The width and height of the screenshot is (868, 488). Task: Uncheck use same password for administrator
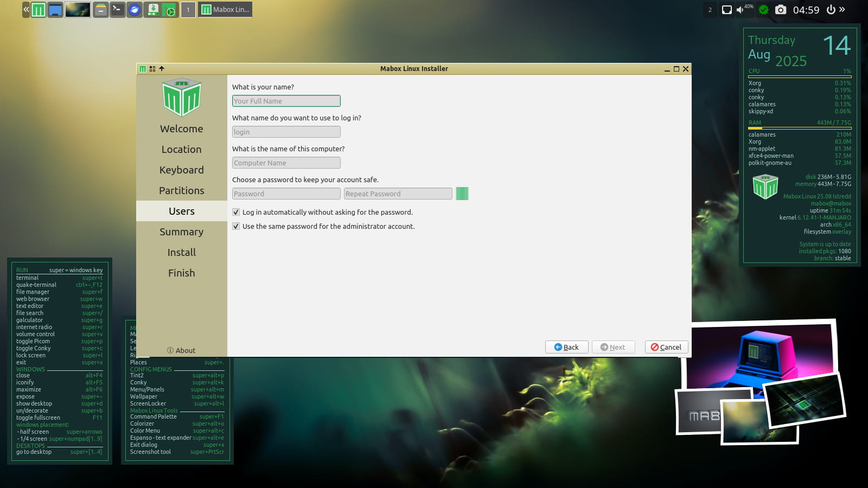[x=236, y=227]
